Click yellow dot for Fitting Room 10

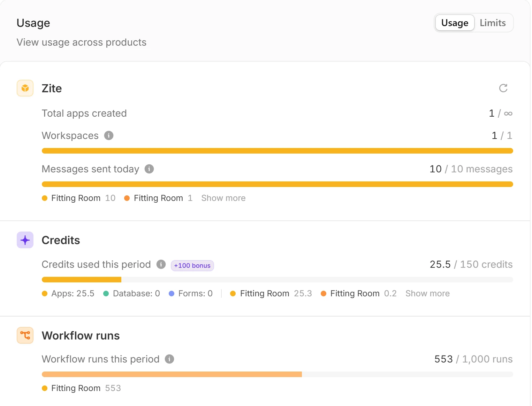45,198
